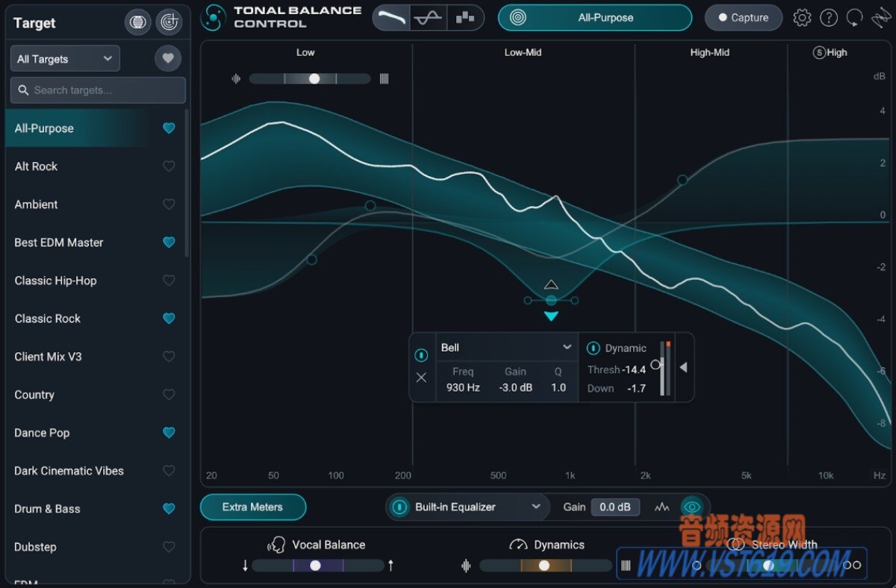Toggle the equalizer visibility eye icon
Image resolution: width=896 pixels, height=588 pixels.
692,507
